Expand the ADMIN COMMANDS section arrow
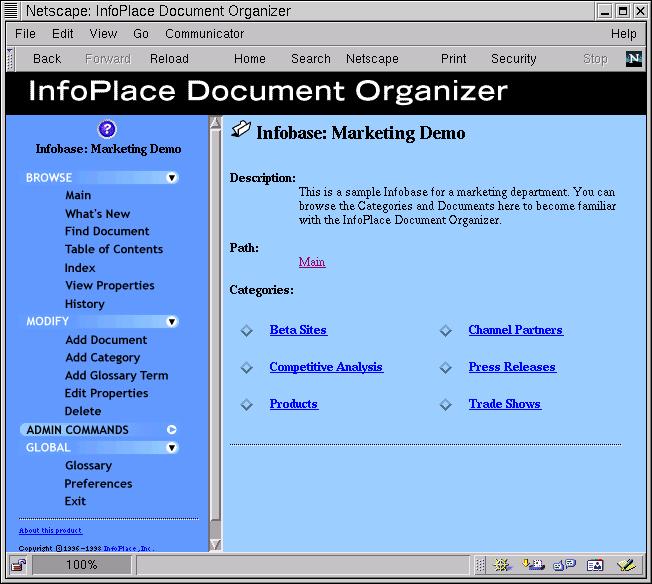This screenshot has height=584, width=652. point(171,430)
